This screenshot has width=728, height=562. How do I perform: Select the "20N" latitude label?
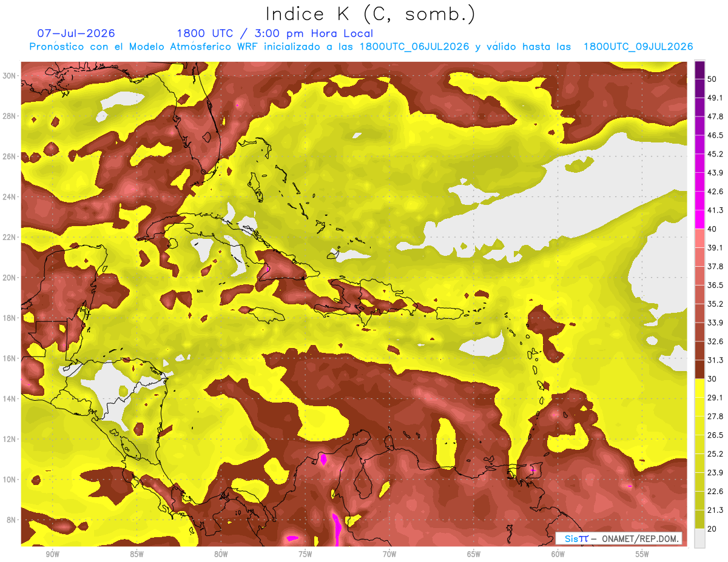point(10,278)
